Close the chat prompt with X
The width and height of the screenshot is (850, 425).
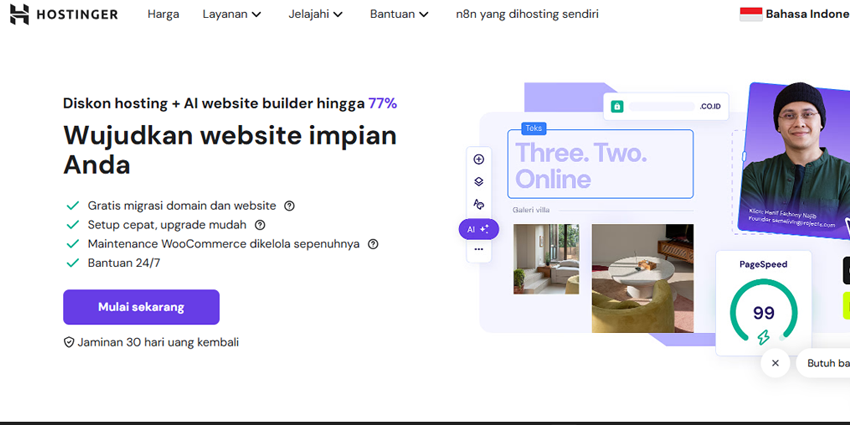775,363
